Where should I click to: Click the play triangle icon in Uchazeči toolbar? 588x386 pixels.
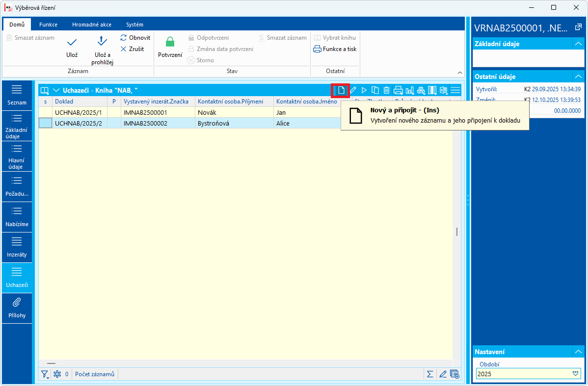click(x=364, y=90)
